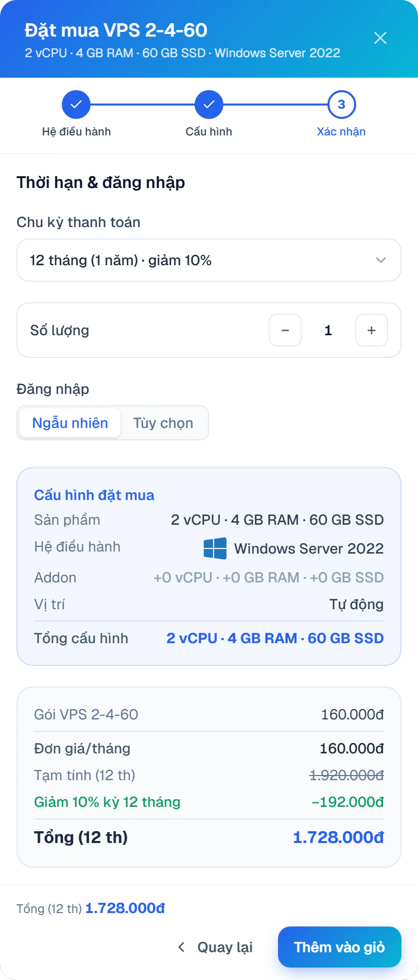
Task: Click the Hệ điều hành step label
Action: click(x=76, y=131)
